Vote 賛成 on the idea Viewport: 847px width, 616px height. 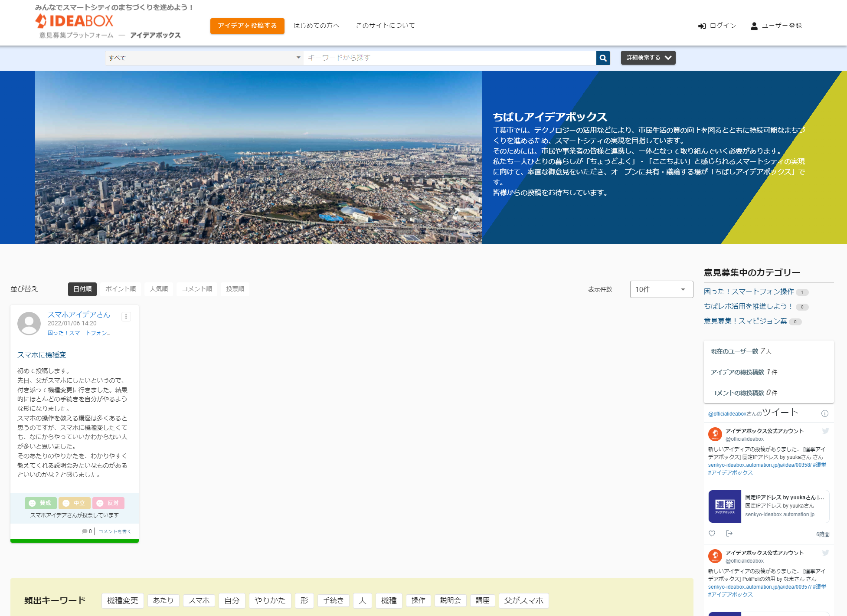coord(40,503)
